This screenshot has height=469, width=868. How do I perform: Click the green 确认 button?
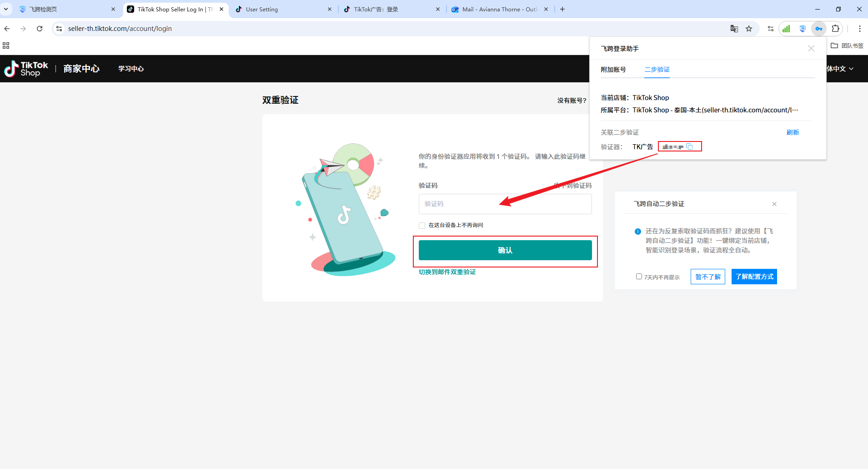point(505,250)
